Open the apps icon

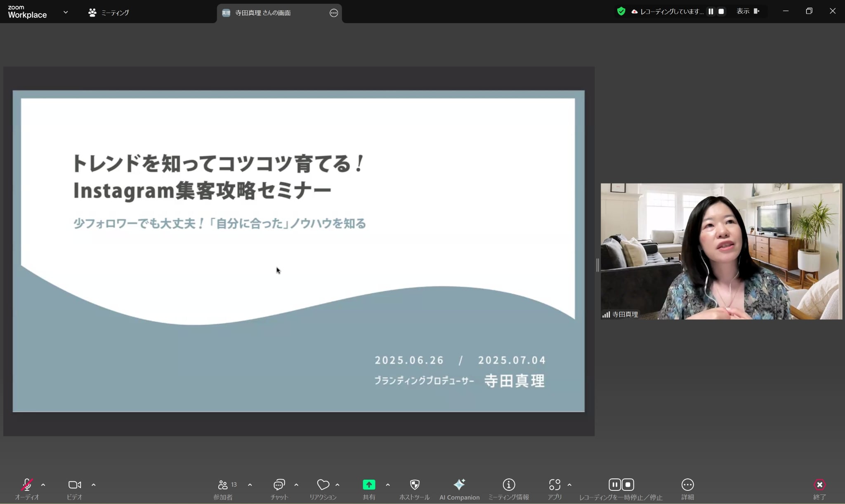coord(555,485)
